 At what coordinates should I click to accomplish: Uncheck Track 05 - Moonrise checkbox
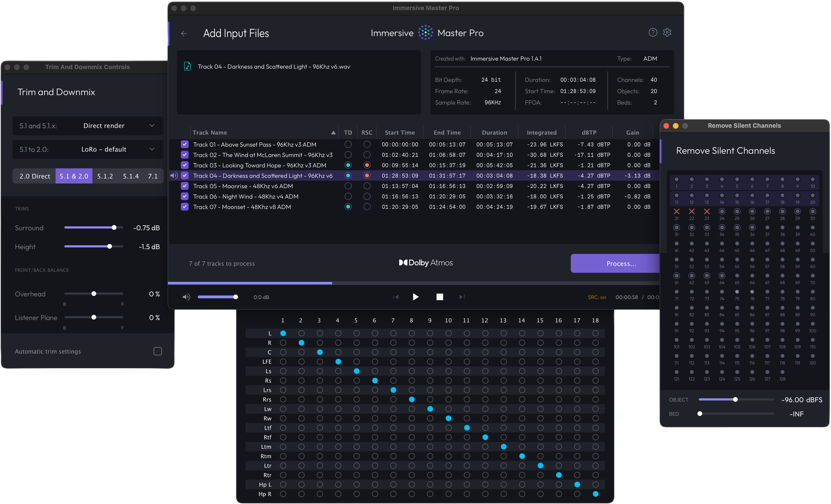(184, 186)
